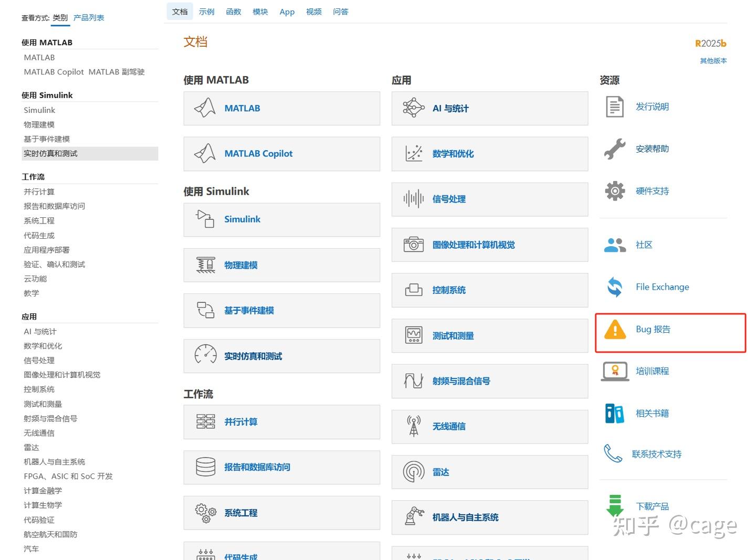This screenshot has width=756, height=560.
Task: Click the camera icon for 图像处理和计算机视觉
Action: [414, 245]
